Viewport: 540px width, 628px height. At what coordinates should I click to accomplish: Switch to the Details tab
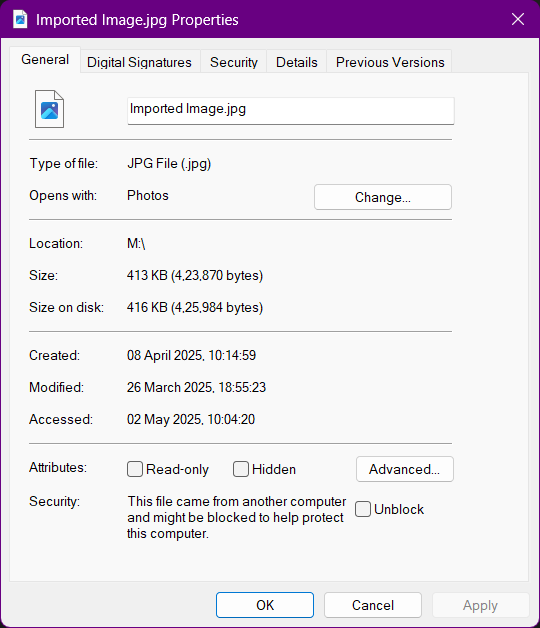tap(296, 62)
